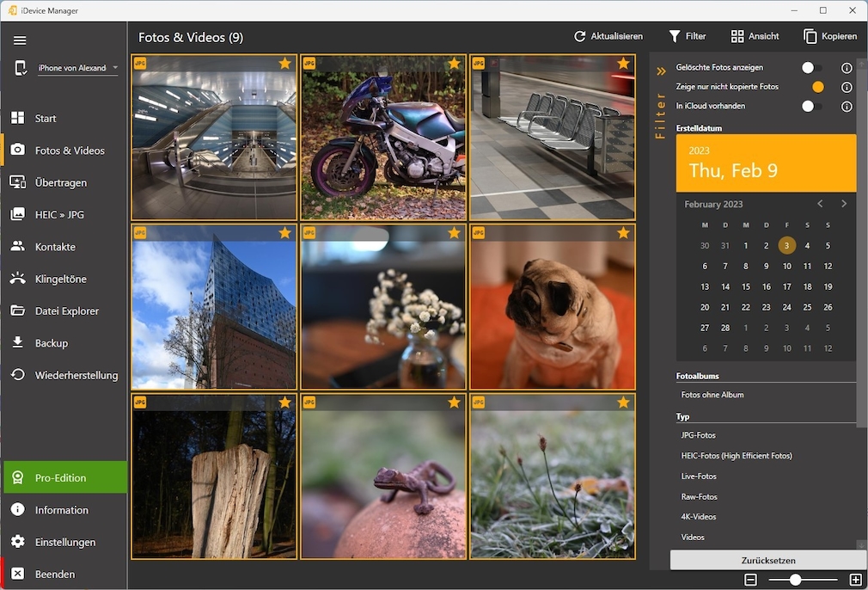Image resolution: width=868 pixels, height=590 pixels.
Task: Click the Einstellungen gear icon
Action: pyautogui.click(x=18, y=541)
